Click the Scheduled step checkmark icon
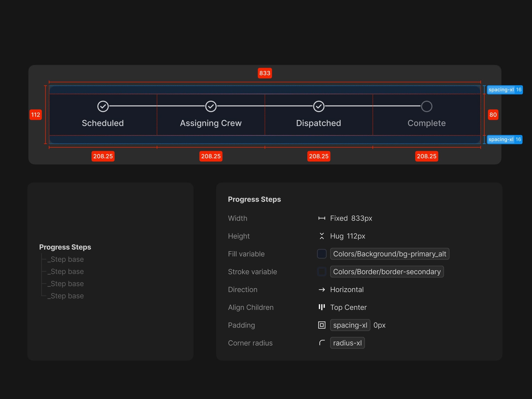The width and height of the screenshot is (532, 399). [x=103, y=106]
